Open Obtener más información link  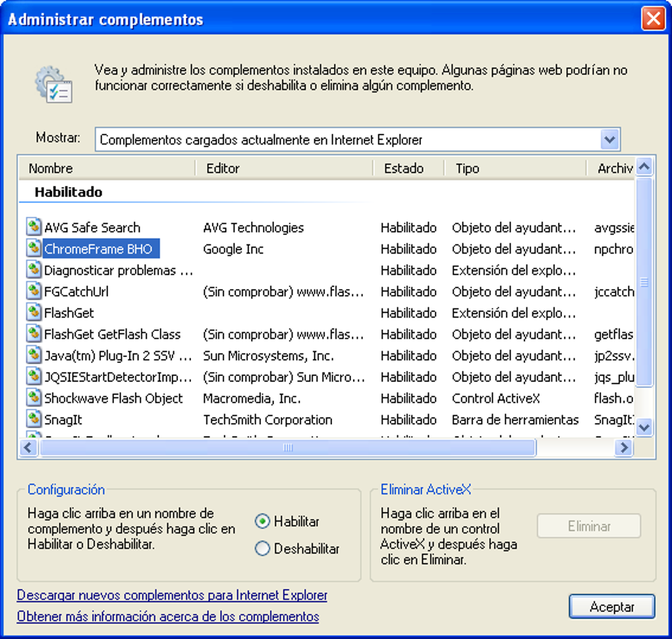tap(168, 617)
